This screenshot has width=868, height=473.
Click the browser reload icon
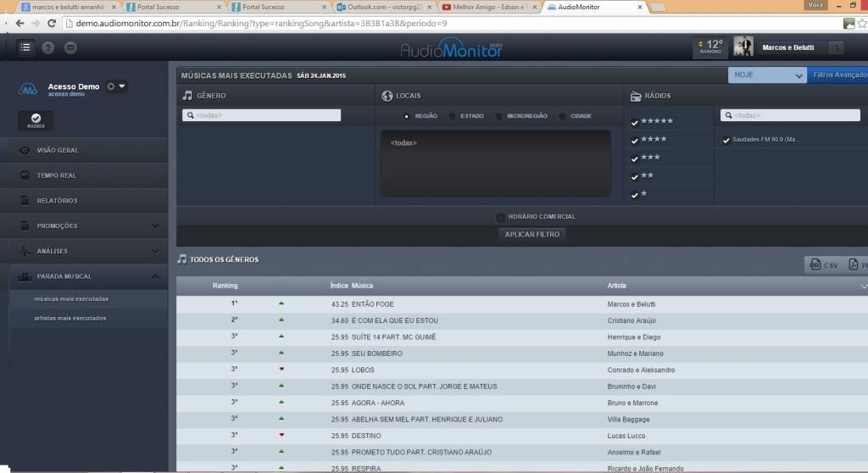(52, 23)
